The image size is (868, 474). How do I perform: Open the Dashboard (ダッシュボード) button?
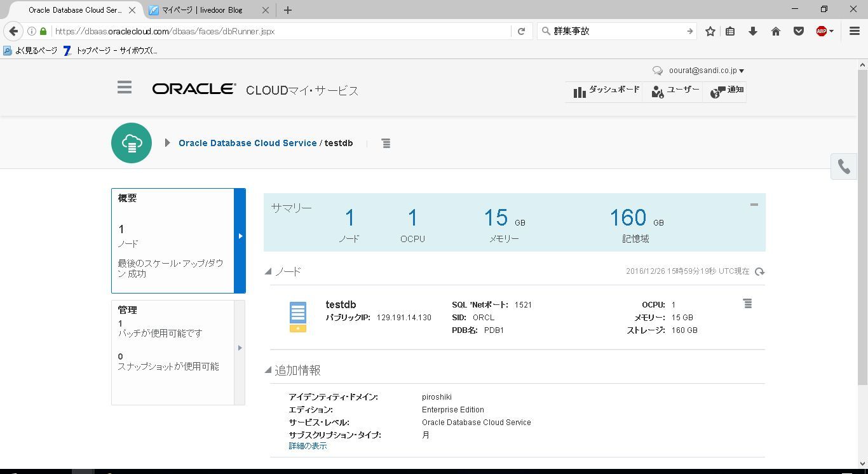click(606, 91)
